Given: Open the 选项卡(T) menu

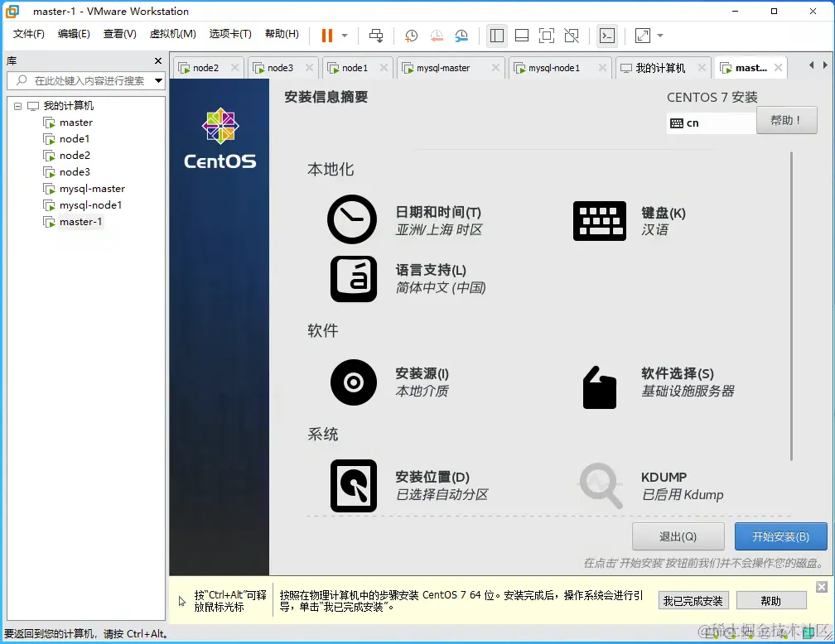Looking at the screenshot, I should pyautogui.click(x=230, y=34).
